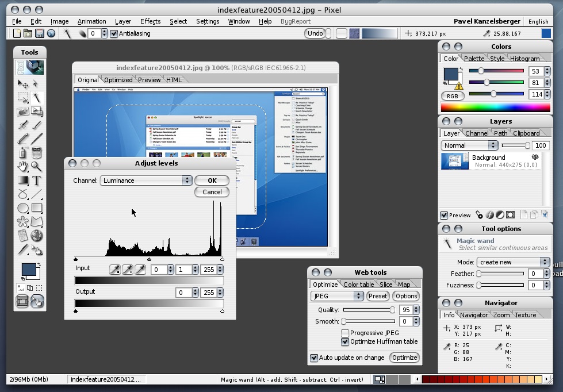Select the Magic Wand tool in toolbox
Image resolution: width=563 pixels, height=392 pixels.
coord(36,97)
